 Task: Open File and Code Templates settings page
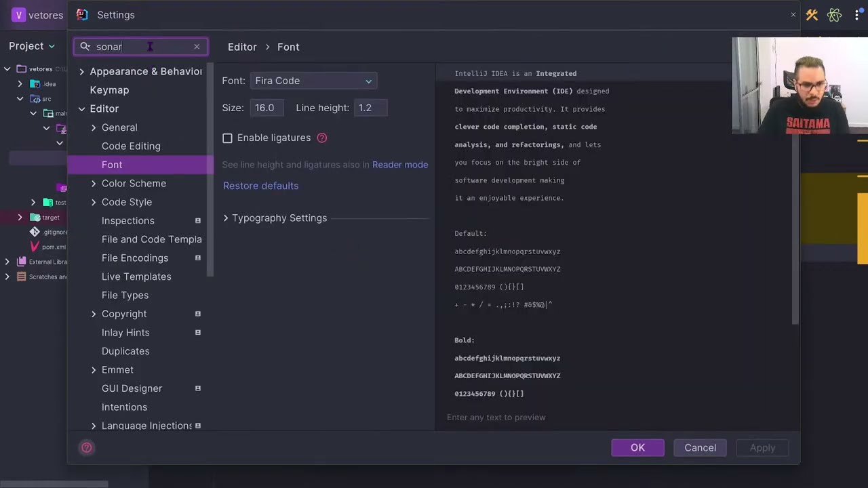152,239
